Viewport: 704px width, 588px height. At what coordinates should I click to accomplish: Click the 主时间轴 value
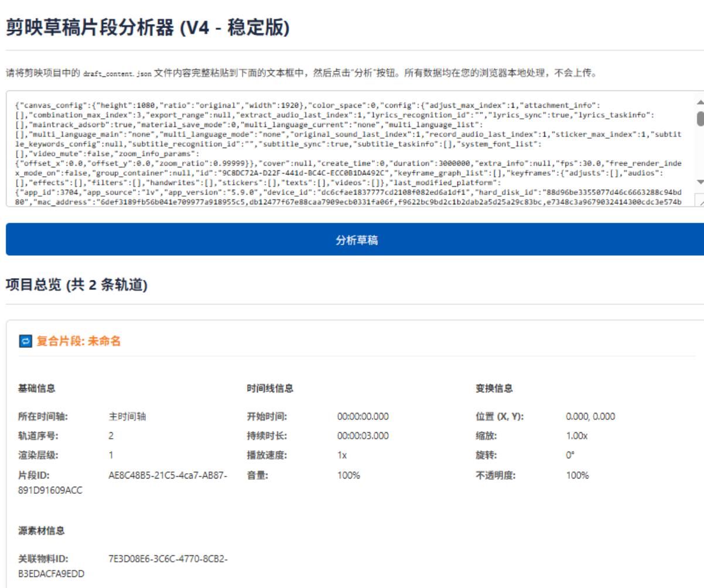127,417
